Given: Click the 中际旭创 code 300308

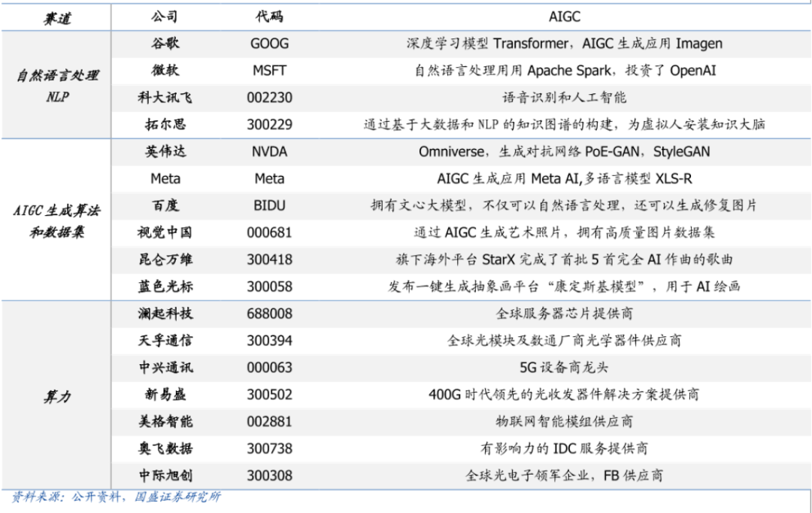Looking at the screenshot, I should pyautogui.click(x=269, y=475).
